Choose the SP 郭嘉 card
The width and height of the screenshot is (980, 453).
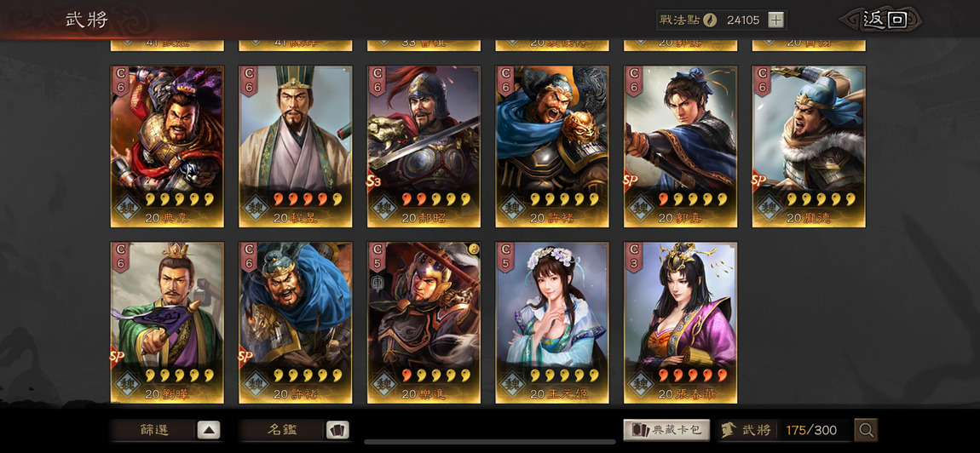click(x=680, y=146)
